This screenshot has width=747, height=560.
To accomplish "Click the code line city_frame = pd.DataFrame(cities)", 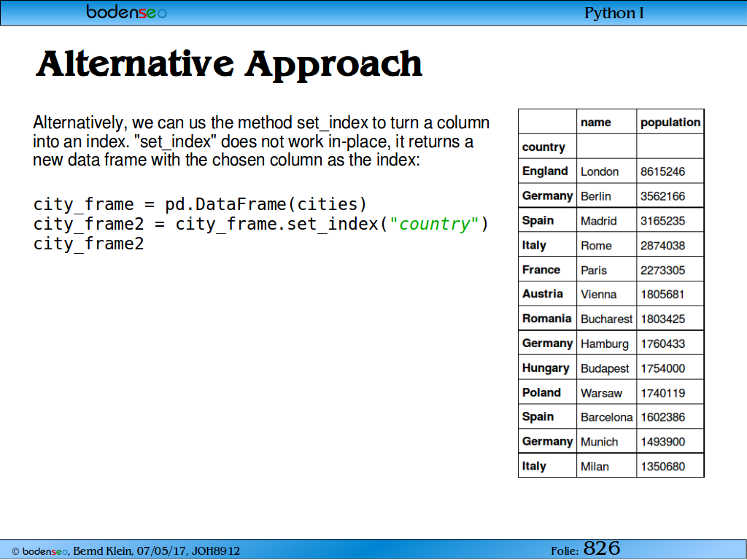I will (200, 204).
